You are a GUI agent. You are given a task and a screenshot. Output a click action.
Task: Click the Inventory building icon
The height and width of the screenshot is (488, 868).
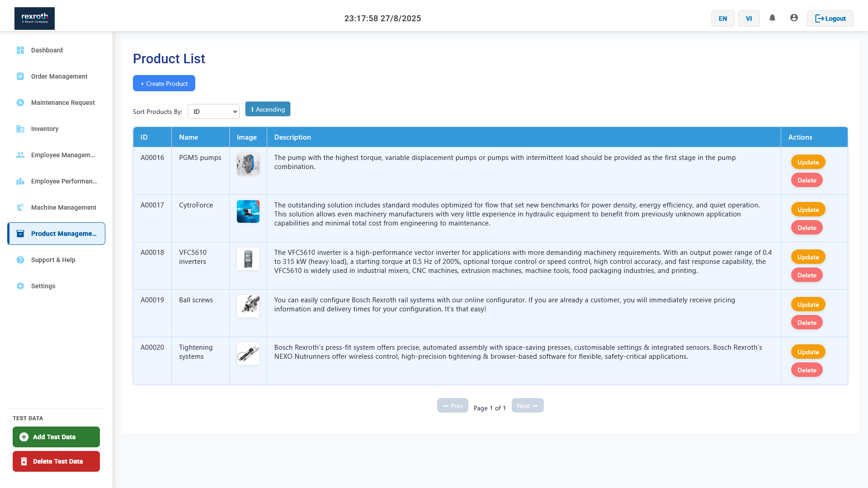point(20,129)
